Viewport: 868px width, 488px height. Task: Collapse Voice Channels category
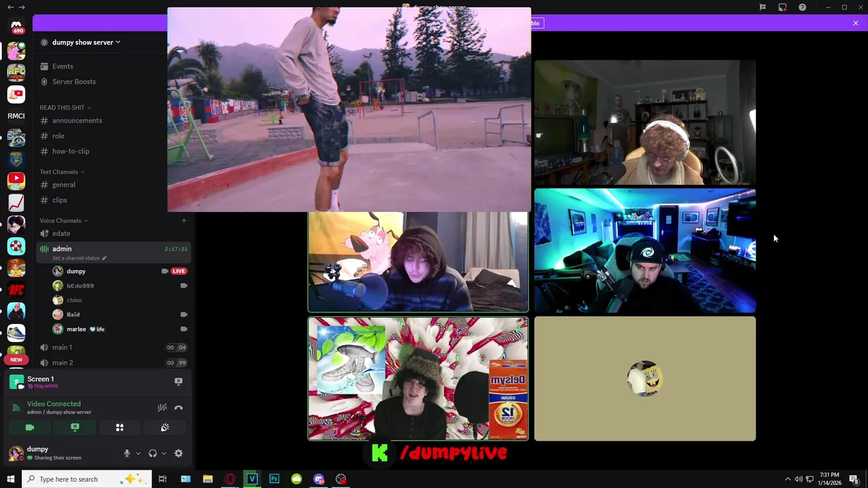point(64,220)
